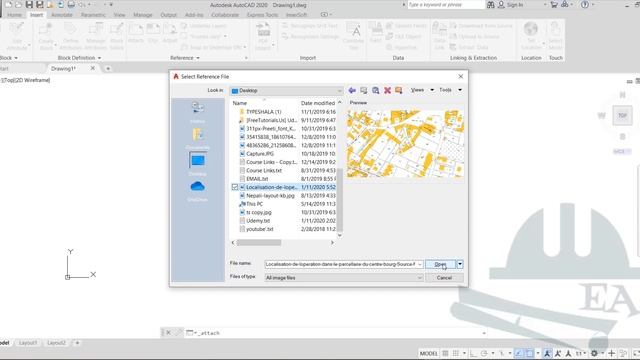Select the This PC shortcut in list
Screen dimensions: 640x360
254,204
